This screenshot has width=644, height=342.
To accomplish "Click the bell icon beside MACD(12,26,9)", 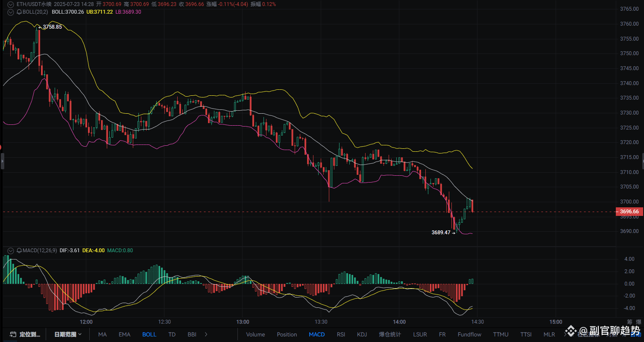I will click(19, 250).
